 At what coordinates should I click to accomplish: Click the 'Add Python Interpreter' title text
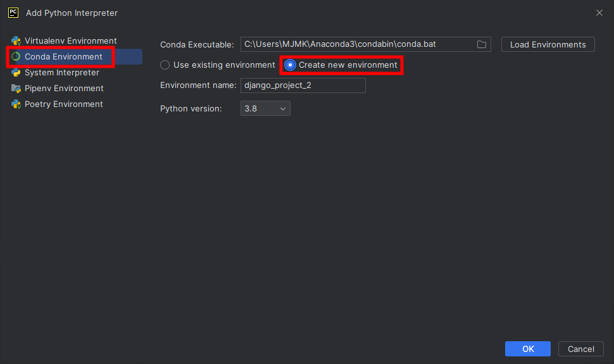tap(72, 13)
